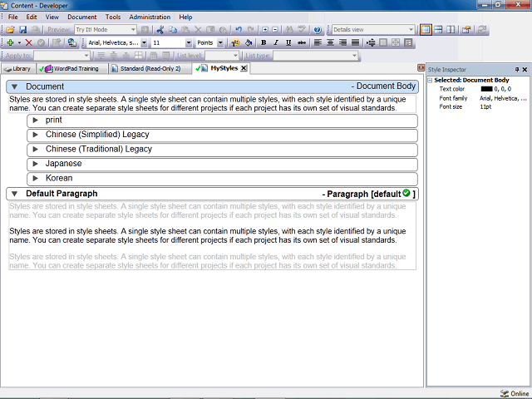Click the Properties pane toolbar icon
The image size is (532, 399).
(466, 30)
